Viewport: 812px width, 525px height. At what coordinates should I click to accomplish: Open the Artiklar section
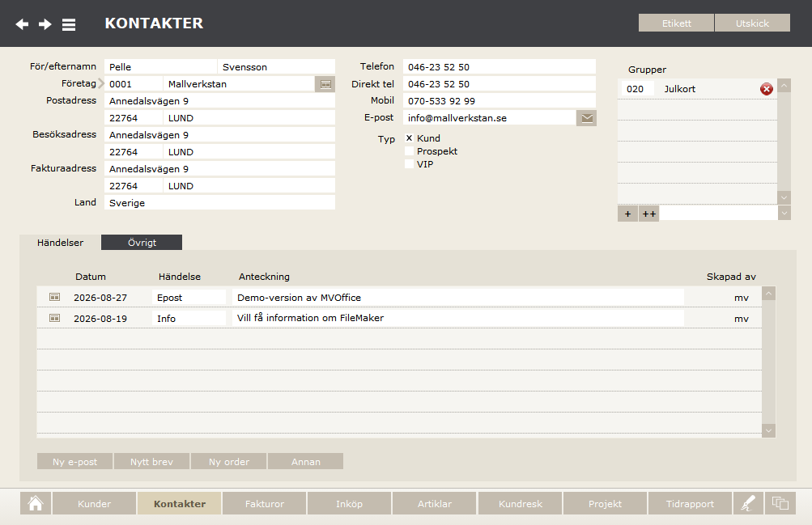point(435,503)
